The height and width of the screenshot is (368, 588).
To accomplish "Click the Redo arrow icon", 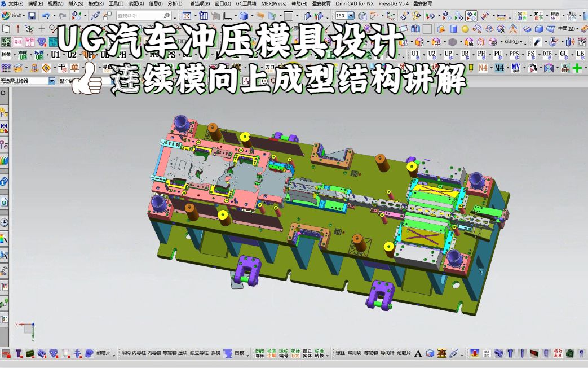I will [63, 16].
